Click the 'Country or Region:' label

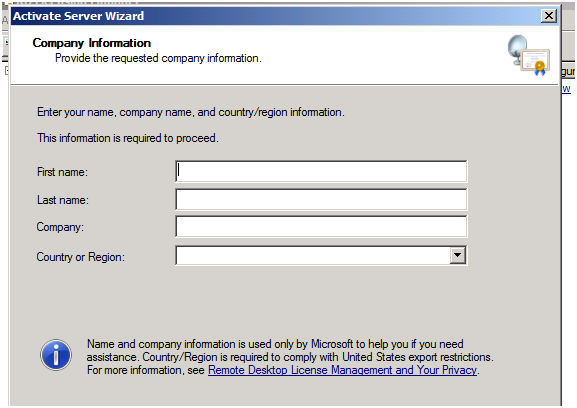pyautogui.click(x=81, y=257)
